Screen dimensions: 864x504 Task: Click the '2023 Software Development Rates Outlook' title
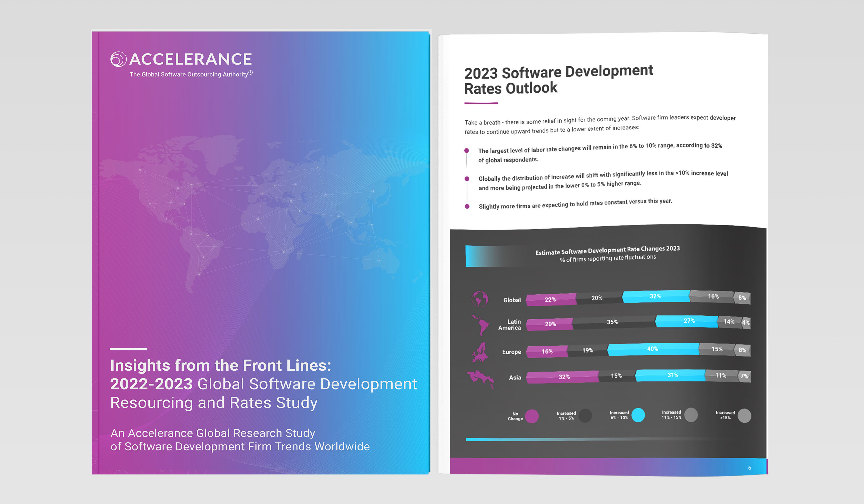[x=558, y=80]
